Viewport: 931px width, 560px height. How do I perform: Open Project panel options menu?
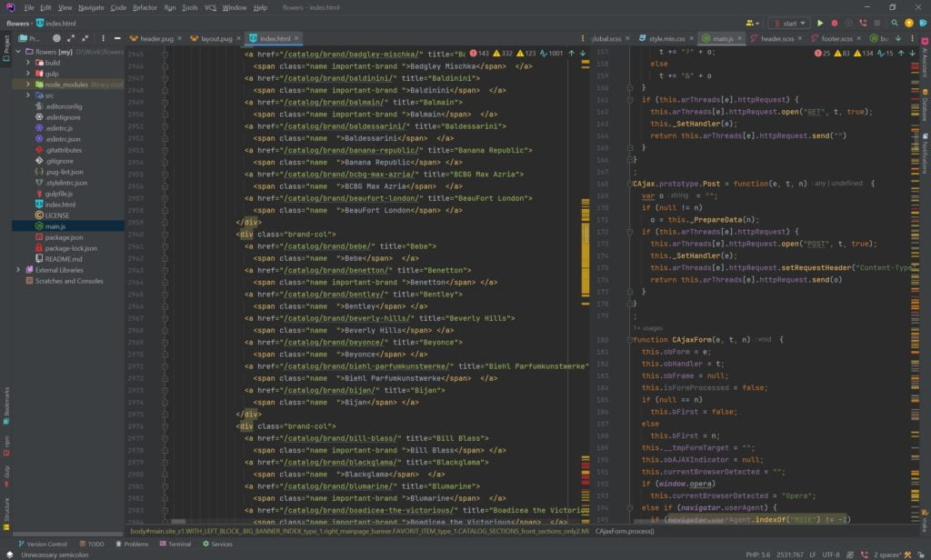[103, 38]
